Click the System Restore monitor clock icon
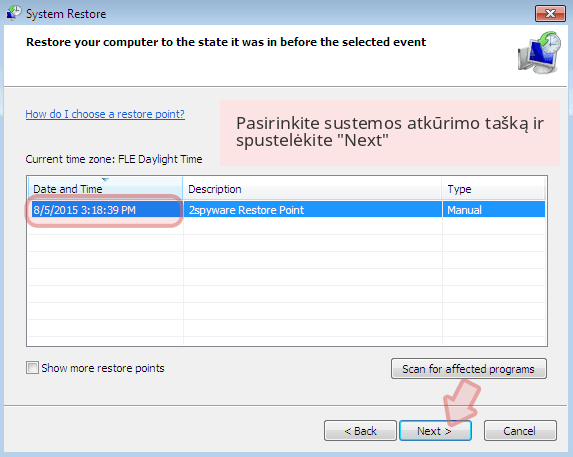573x457 pixels. click(x=539, y=52)
